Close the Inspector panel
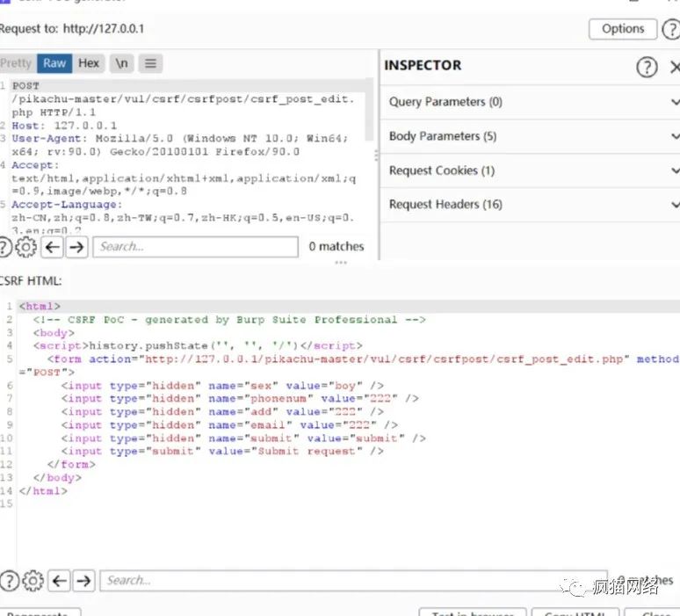 (675, 68)
